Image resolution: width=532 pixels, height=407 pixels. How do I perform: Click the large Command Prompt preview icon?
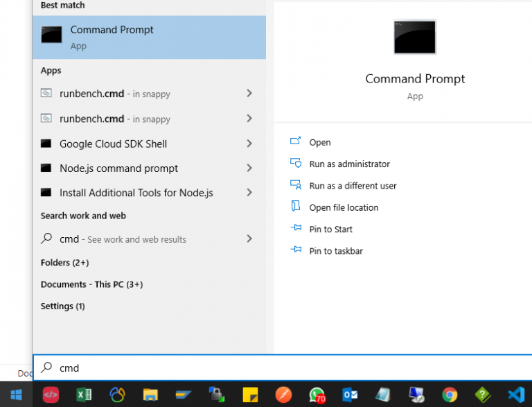pyautogui.click(x=415, y=37)
